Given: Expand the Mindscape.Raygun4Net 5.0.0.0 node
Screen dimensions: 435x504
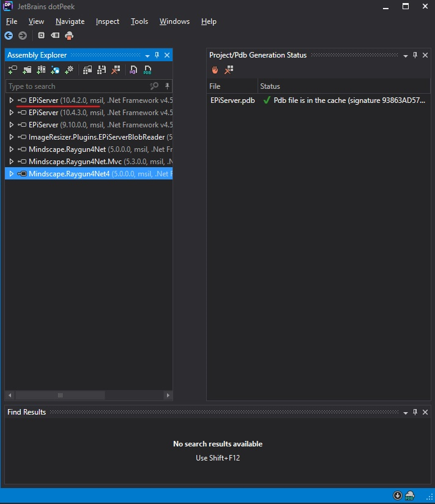Looking at the screenshot, I should click(11, 149).
